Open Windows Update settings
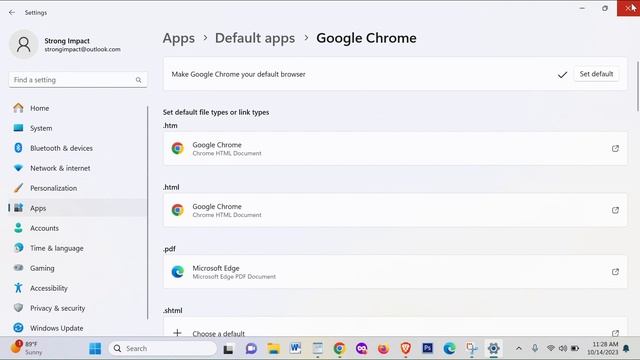Viewport: 640px width, 360px height. click(78, 328)
